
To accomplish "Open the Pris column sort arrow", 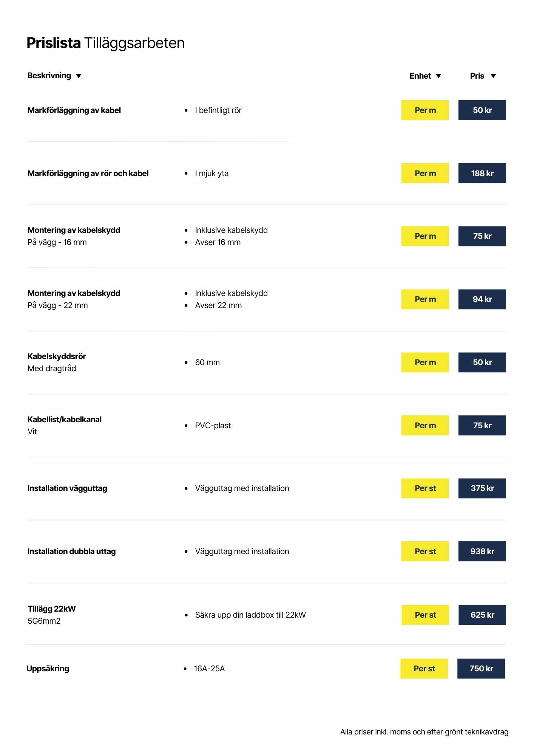I will coord(493,76).
